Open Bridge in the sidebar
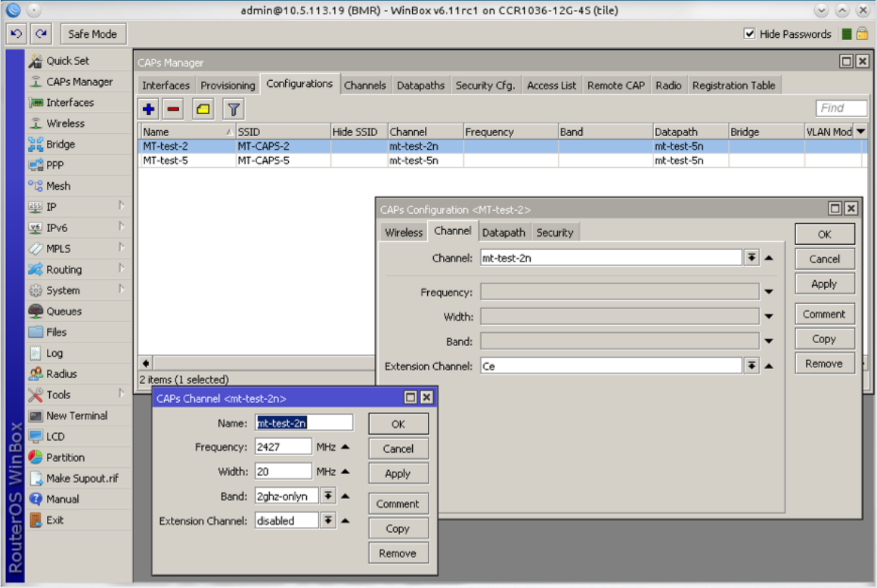This screenshot has height=588, width=877. (60, 144)
